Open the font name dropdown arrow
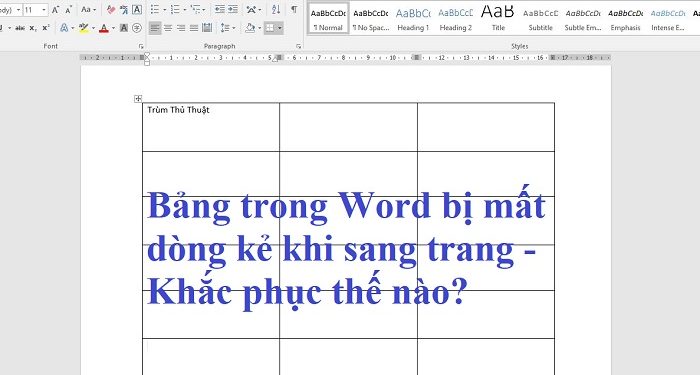Image resolution: width=700 pixels, height=375 pixels. pyautogui.click(x=18, y=9)
